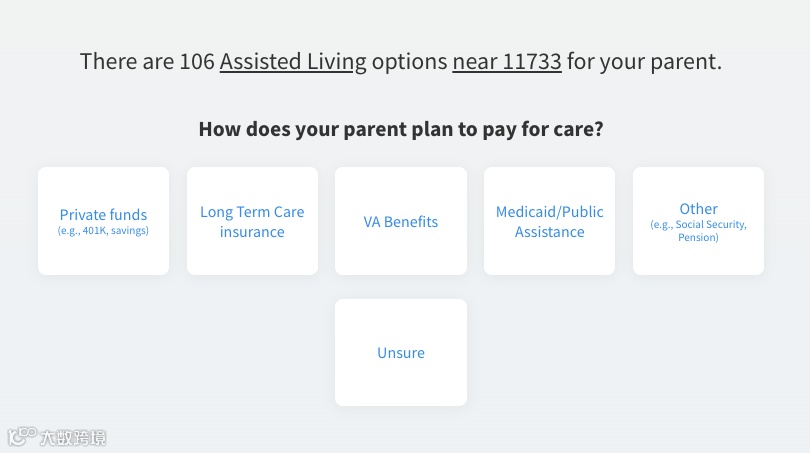Click the watermark logo icon at bottom-left
The height and width of the screenshot is (453, 810).
tap(22, 437)
